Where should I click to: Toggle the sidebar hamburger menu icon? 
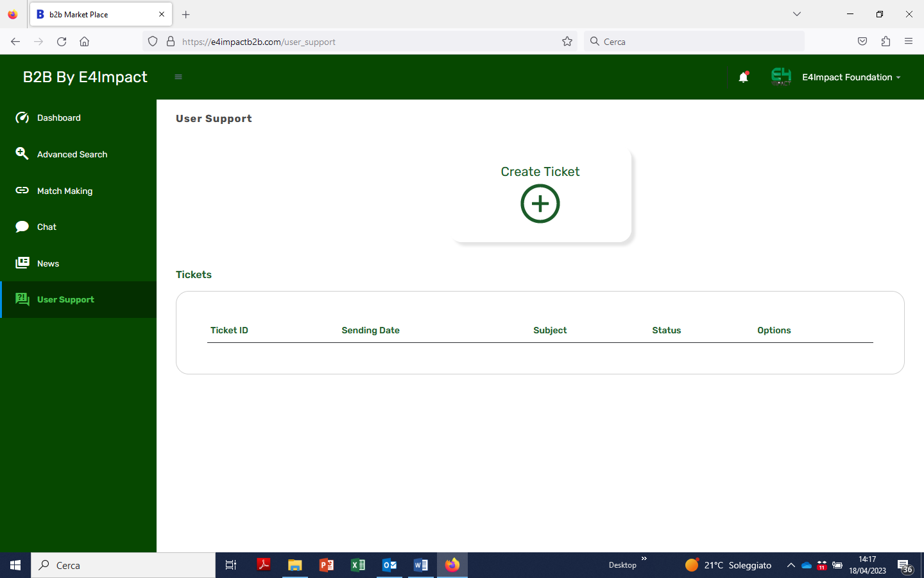click(178, 77)
